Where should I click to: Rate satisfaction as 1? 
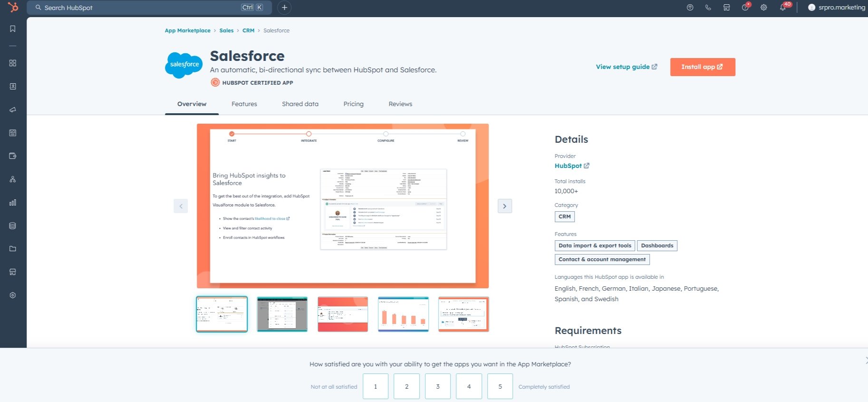click(x=376, y=386)
